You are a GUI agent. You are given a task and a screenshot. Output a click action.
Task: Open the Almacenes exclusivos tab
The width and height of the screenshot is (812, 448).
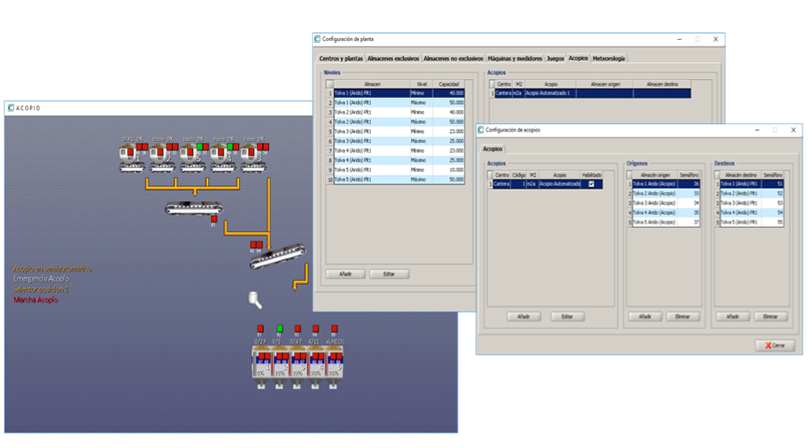tap(393, 59)
